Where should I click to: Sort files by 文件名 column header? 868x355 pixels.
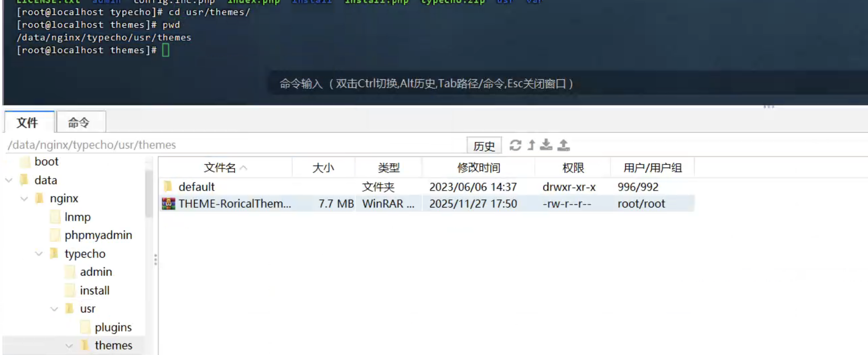pyautogui.click(x=225, y=168)
